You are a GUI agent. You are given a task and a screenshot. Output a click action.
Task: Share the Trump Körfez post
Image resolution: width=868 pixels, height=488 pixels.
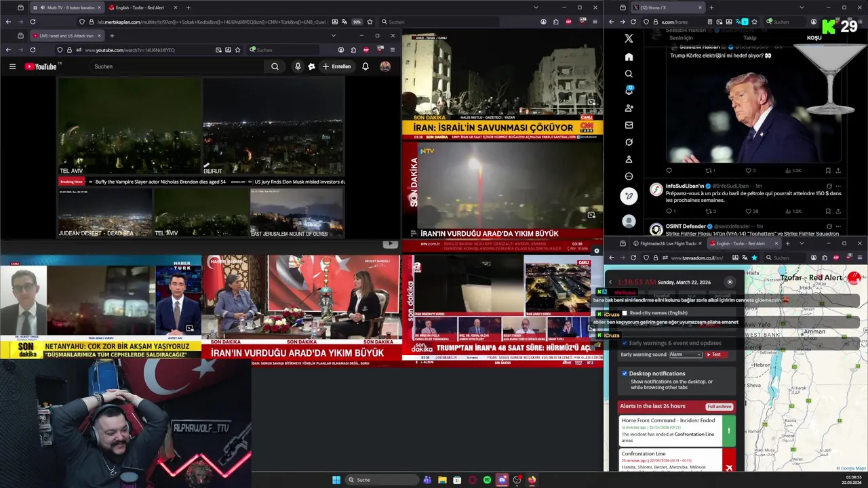(838, 171)
